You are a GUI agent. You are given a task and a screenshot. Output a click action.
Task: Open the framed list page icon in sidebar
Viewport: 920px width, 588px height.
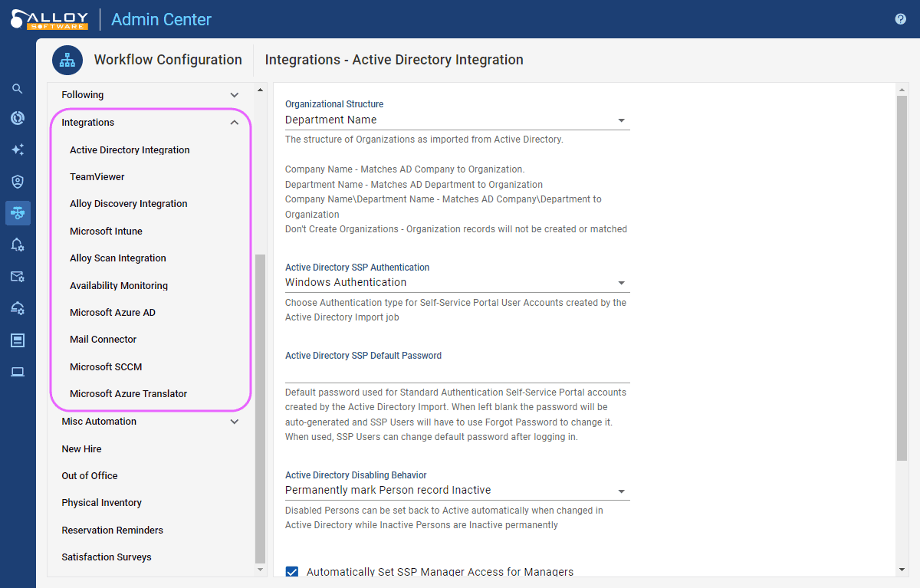tap(18, 340)
